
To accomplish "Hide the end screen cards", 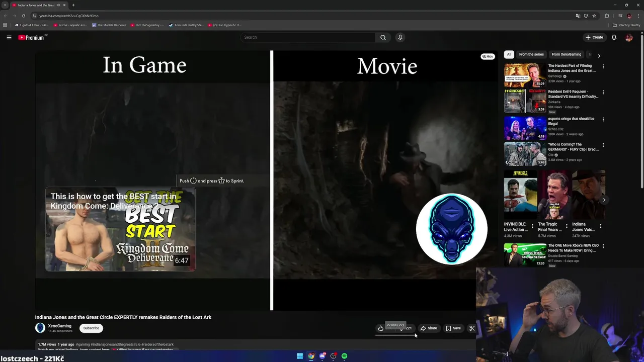I will [x=488, y=57].
